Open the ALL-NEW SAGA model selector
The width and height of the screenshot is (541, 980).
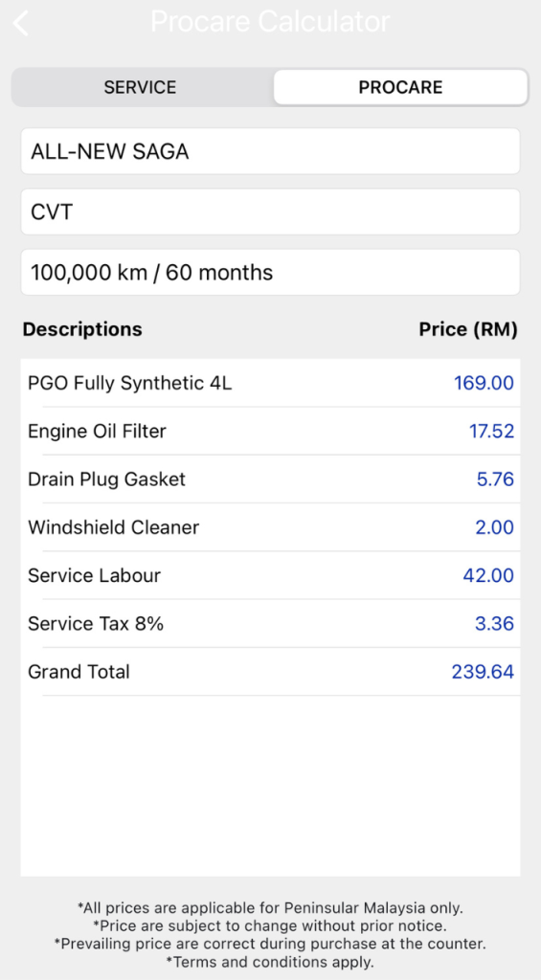270,151
